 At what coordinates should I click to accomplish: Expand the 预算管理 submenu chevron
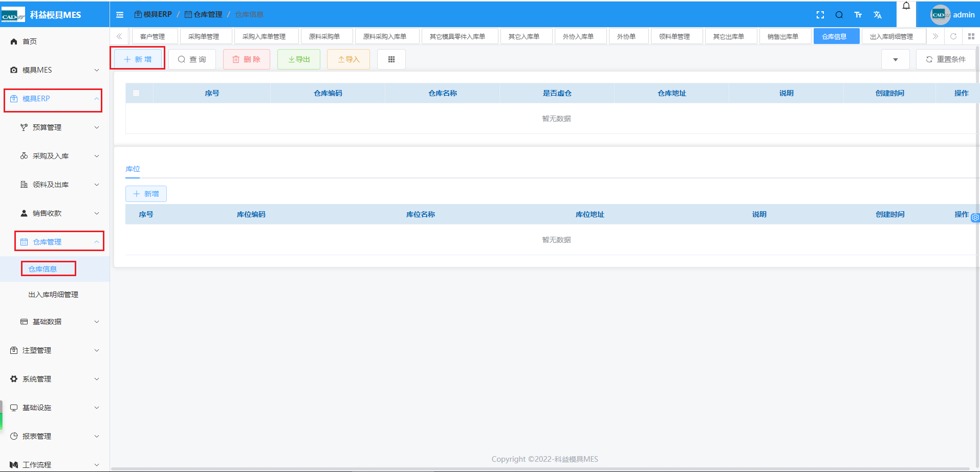97,127
